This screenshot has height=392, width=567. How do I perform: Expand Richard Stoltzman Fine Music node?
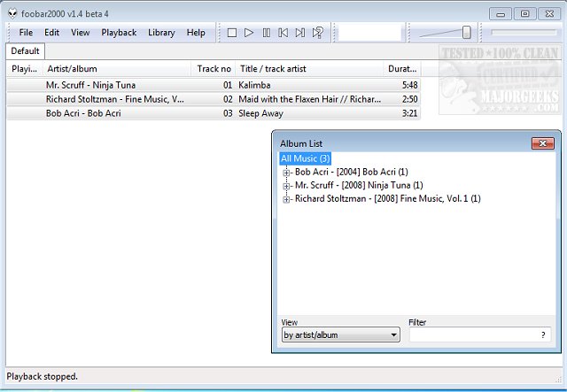286,199
